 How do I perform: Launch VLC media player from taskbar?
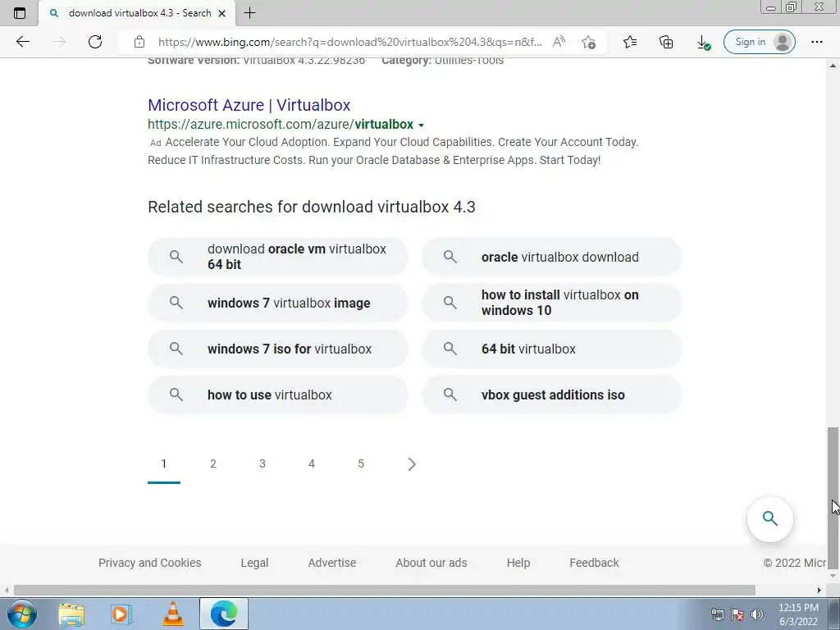click(x=172, y=614)
